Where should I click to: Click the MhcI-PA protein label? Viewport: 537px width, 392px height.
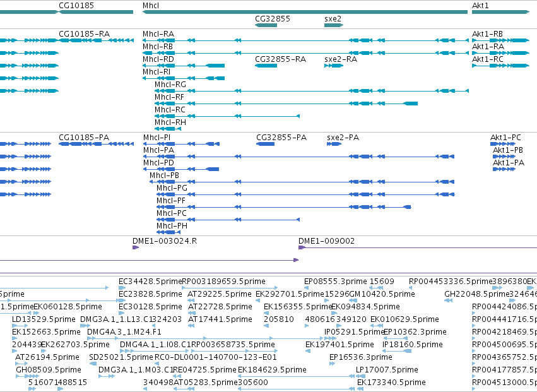[x=158, y=150]
